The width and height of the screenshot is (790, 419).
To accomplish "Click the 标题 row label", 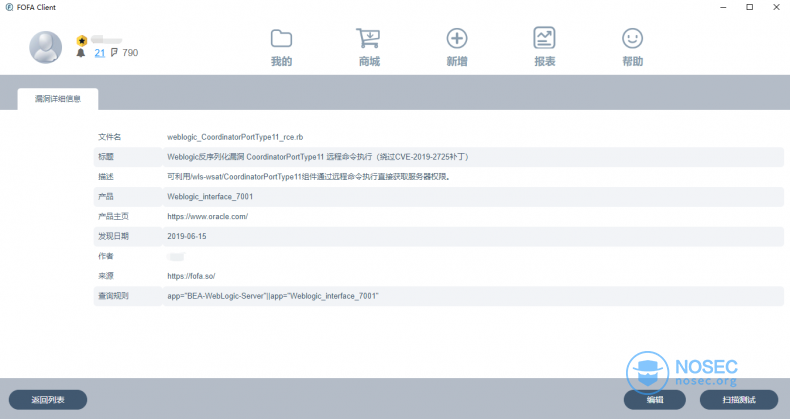I will pyautogui.click(x=106, y=157).
